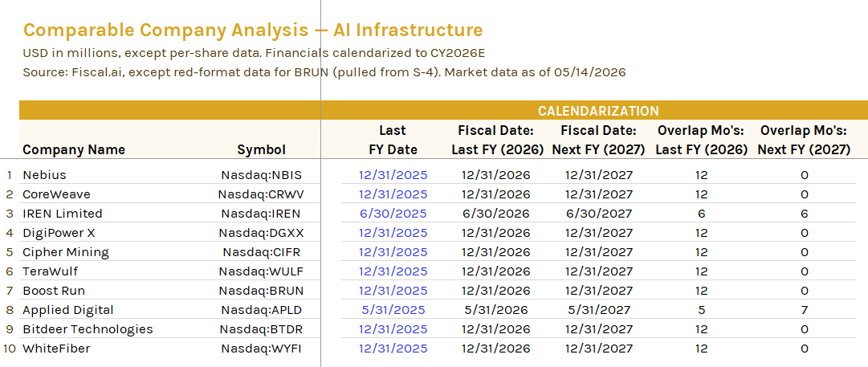This screenshot has height=367, width=868.
Task: Click Boost Run's overlap 2026 value 12
Action: tap(701, 291)
